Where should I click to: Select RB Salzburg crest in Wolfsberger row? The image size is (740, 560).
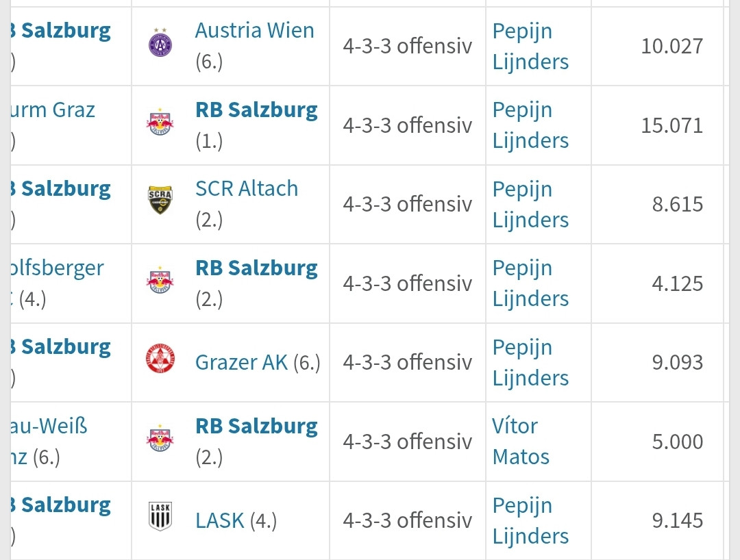(160, 283)
